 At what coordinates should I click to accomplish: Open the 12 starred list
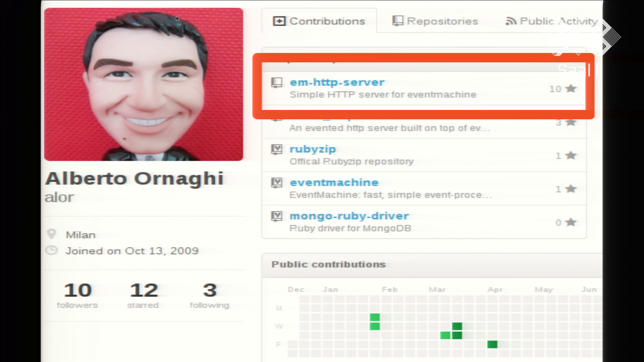143,295
